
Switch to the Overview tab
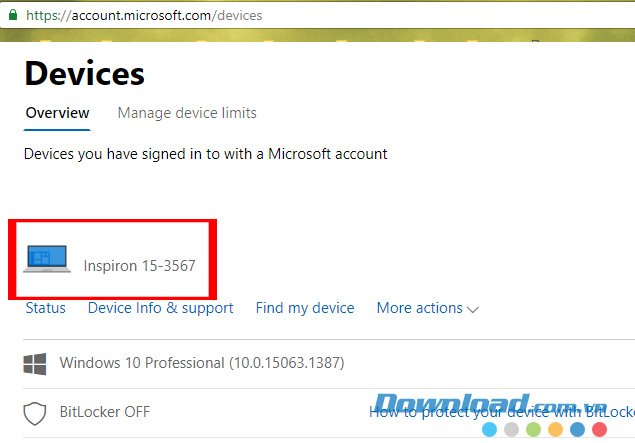57,113
